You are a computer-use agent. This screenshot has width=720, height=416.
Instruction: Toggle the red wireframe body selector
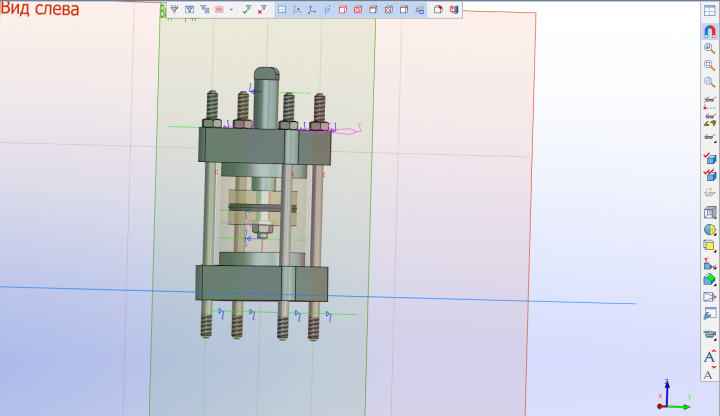343,9
